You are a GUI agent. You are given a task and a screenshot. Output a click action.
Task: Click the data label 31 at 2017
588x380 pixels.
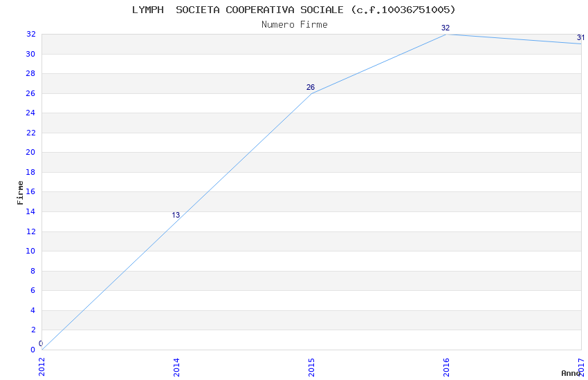click(580, 37)
